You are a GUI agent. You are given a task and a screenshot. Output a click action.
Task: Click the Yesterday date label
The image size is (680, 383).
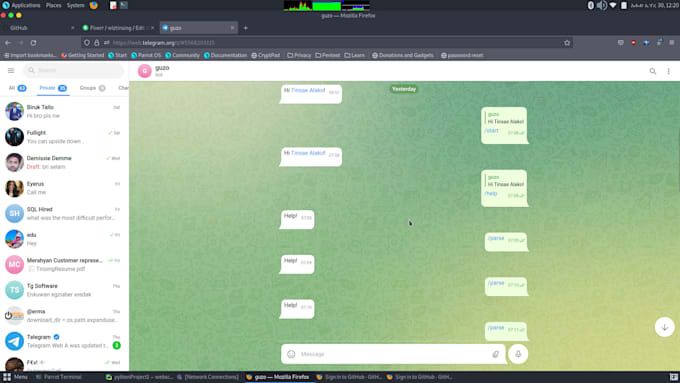404,89
